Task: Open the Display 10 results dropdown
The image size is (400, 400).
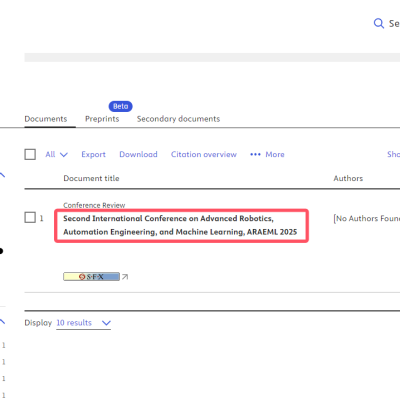Action: click(x=83, y=323)
